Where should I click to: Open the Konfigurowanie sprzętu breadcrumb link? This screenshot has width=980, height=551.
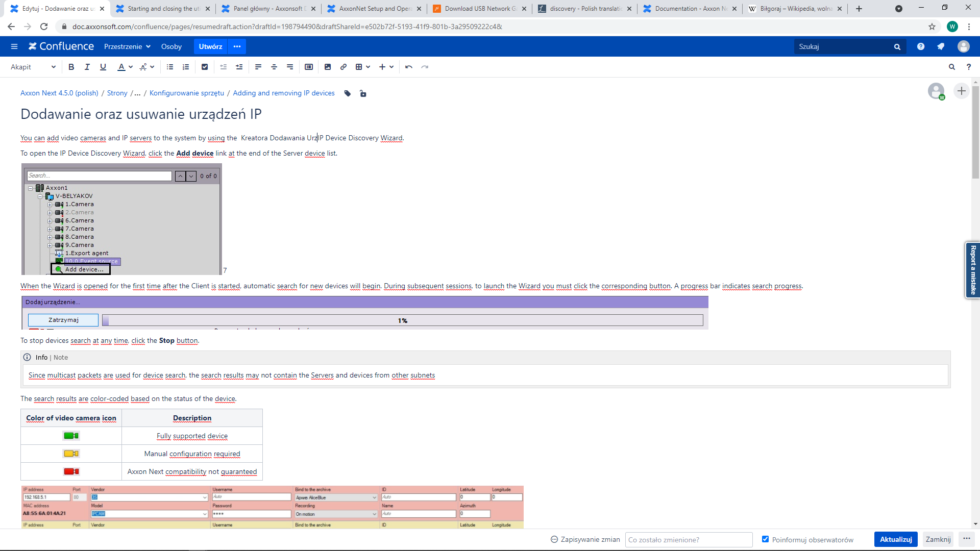point(187,93)
